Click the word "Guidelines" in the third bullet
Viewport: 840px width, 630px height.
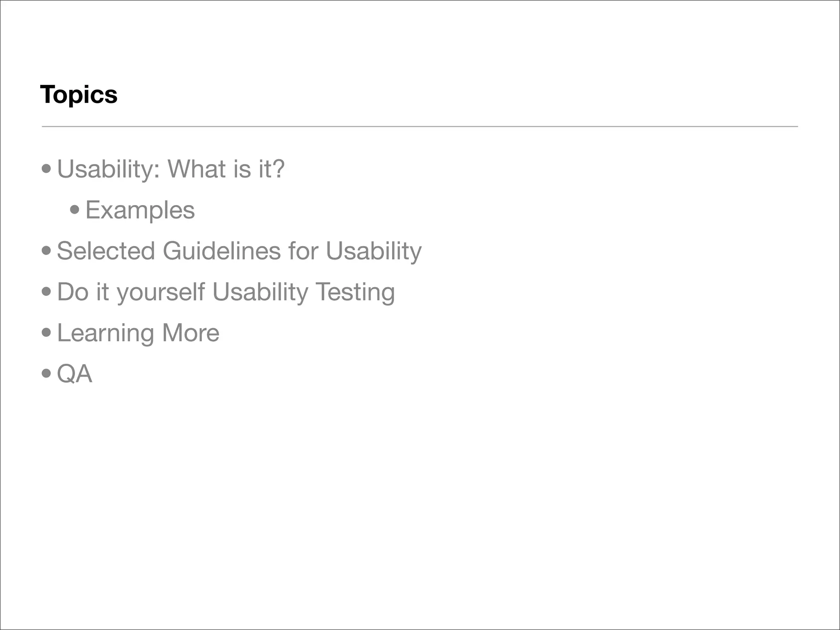221,251
